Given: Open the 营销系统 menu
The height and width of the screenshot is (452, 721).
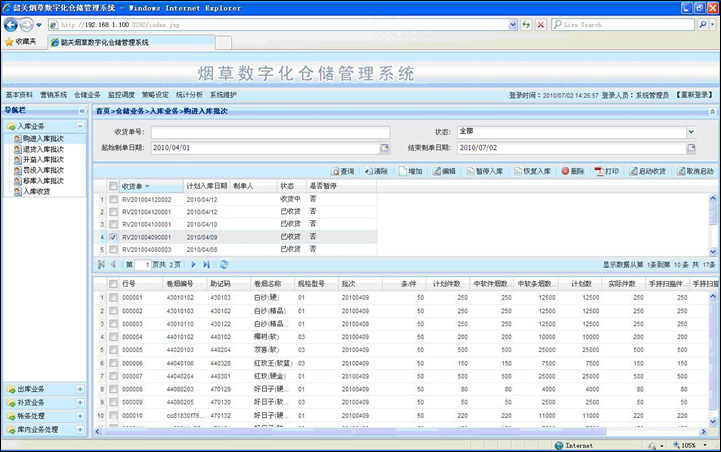Looking at the screenshot, I should coord(53,95).
